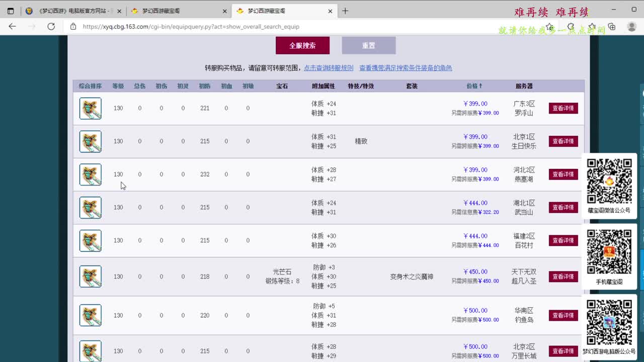The image size is (644, 362).
Task: Switch to the 《梦幻西游》电脑版官方网站 tab
Action: click(73, 11)
